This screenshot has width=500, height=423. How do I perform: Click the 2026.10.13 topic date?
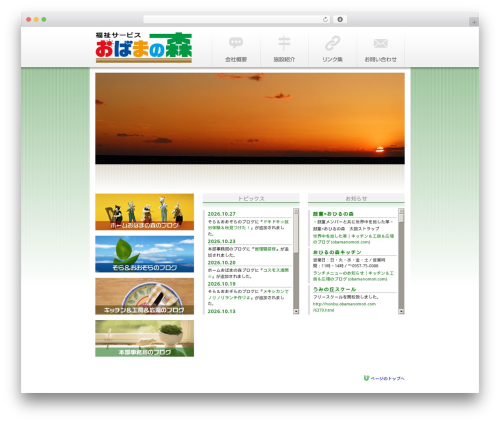tap(221, 311)
